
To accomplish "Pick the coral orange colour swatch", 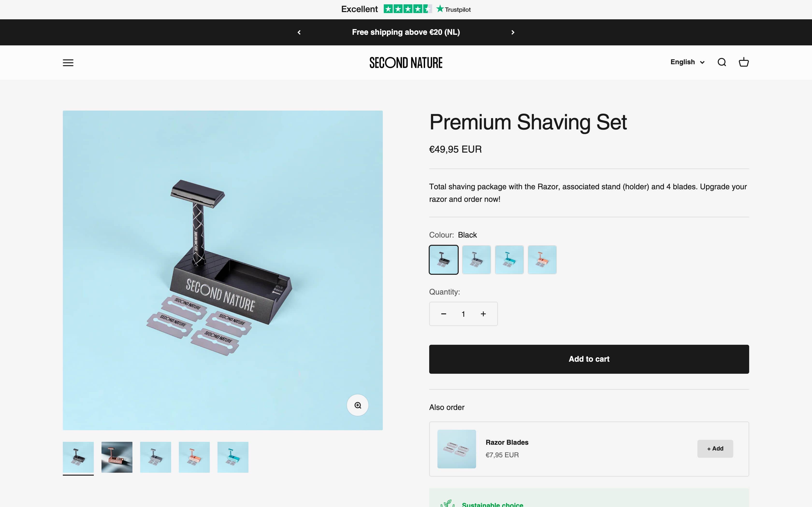I will 542,260.
